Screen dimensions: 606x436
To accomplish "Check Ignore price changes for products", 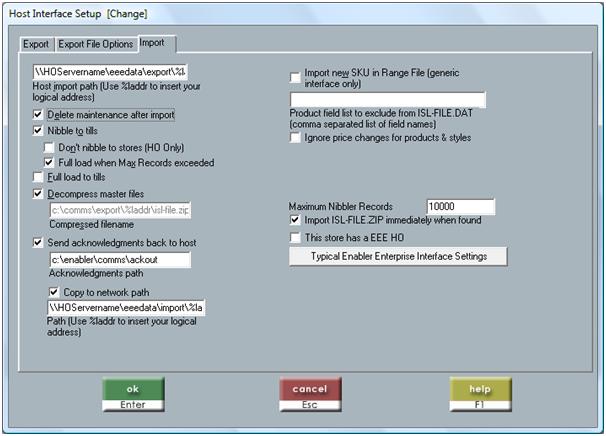I will 295,138.
